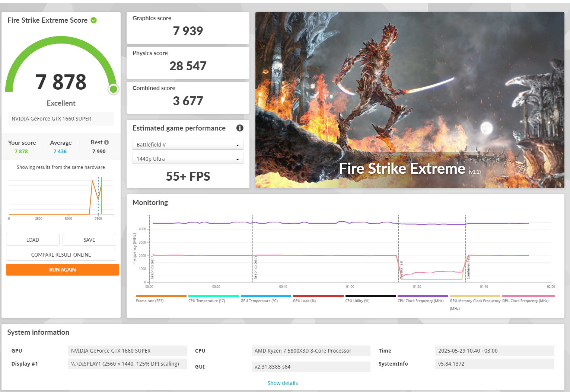This screenshot has width=570, height=392.
Task: Click the SAVE button
Action: (89, 240)
